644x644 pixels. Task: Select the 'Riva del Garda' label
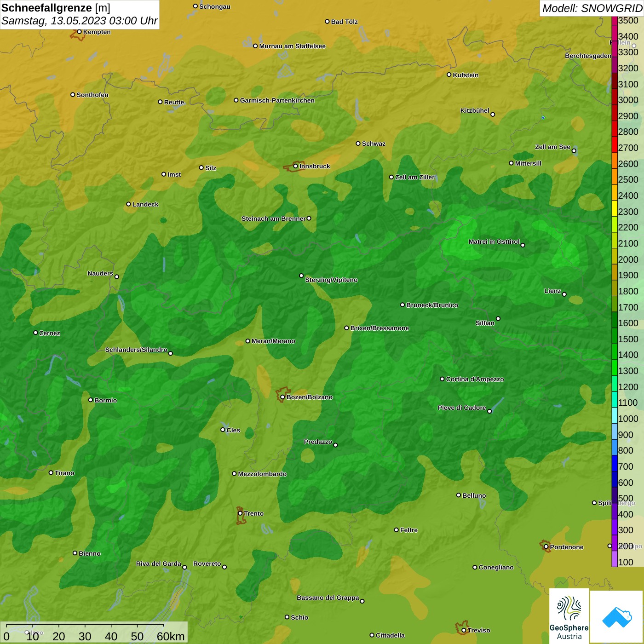(x=159, y=563)
